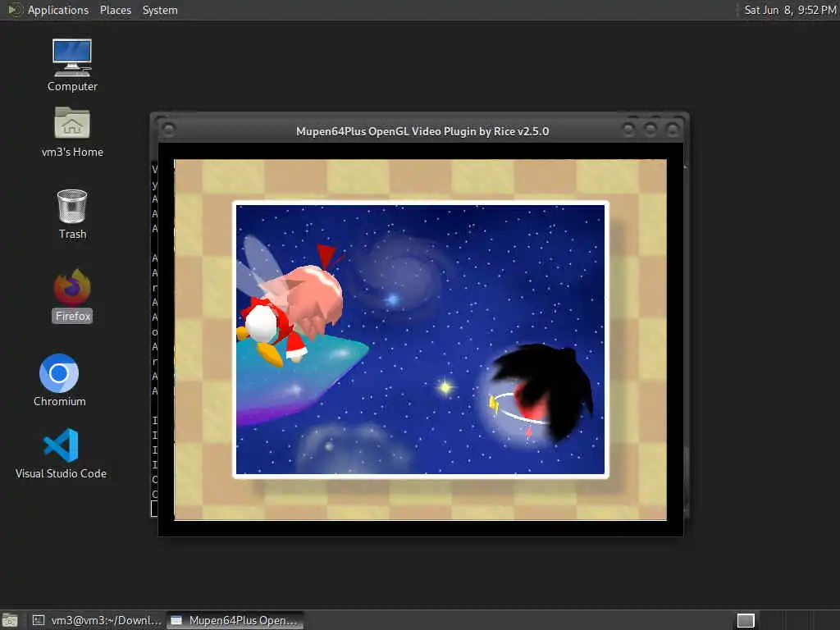Screen dimensions: 840x630
Task: Switch to the vm3 terminal taskbar entry
Action: point(97,620)
